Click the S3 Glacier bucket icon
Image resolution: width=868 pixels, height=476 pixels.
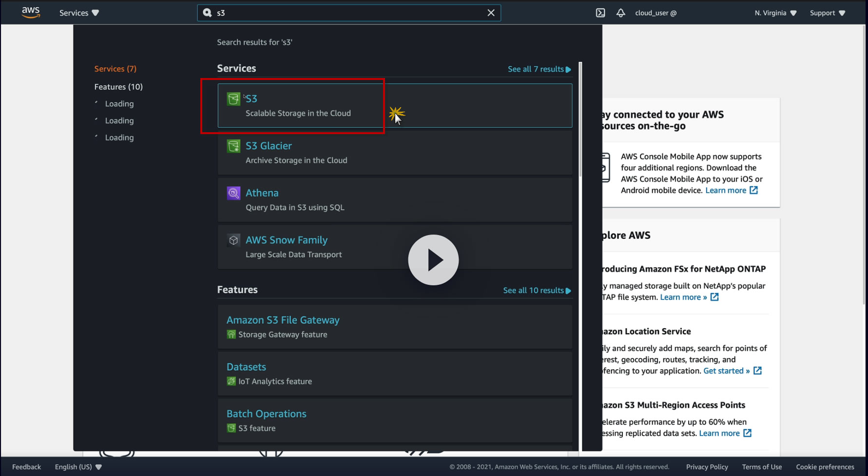pos(233,146)
